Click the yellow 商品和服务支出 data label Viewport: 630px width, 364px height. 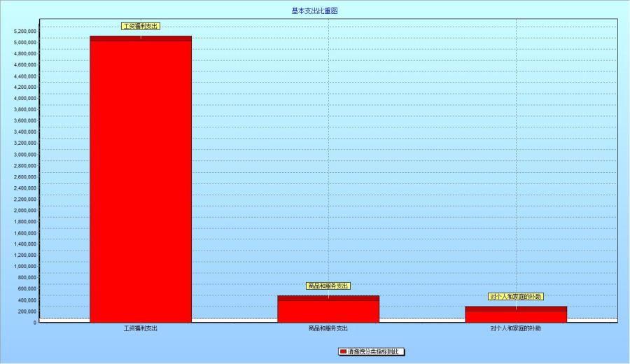pos(328,286)
